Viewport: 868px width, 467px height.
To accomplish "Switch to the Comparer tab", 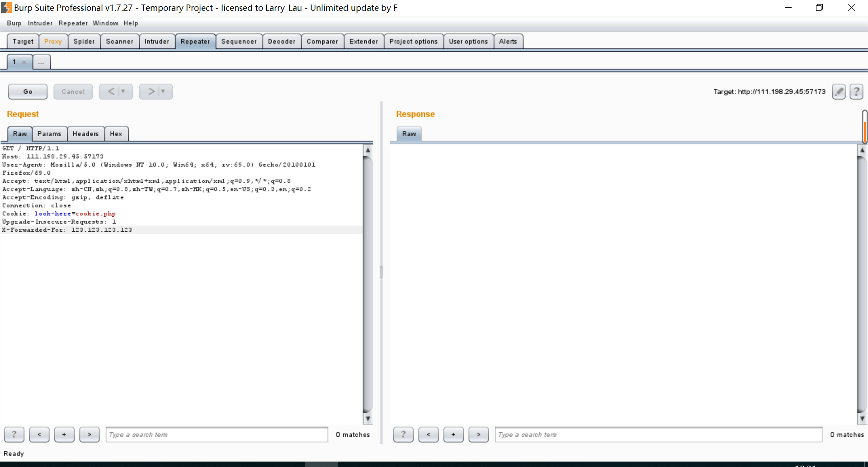I will pos(322,41).
